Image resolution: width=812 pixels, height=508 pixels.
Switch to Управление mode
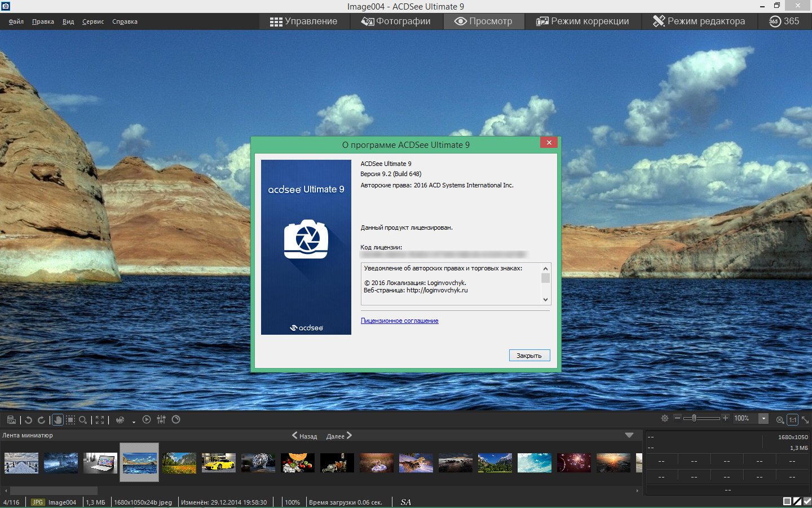[303, 21]
